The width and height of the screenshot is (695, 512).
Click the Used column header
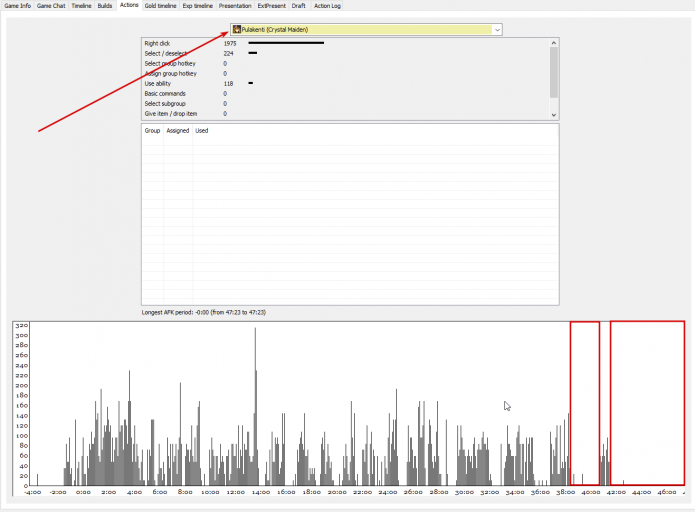202,131
